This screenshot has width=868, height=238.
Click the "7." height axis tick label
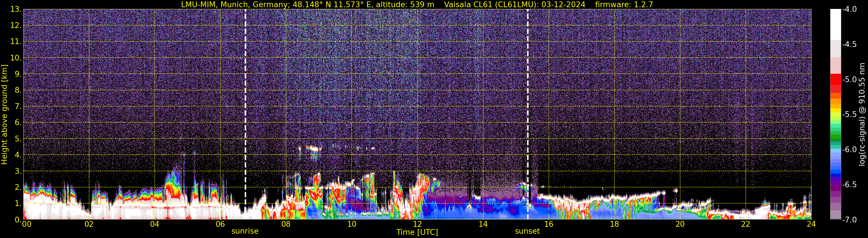(18, 106)
